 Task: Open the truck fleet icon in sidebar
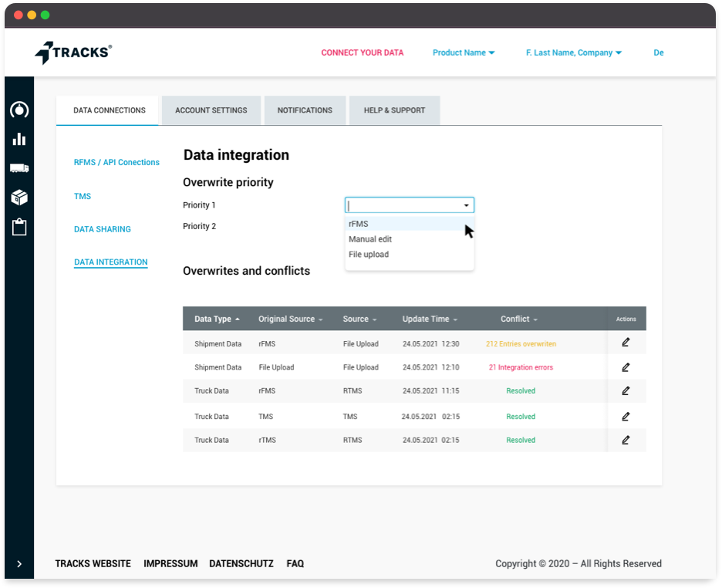19,168
